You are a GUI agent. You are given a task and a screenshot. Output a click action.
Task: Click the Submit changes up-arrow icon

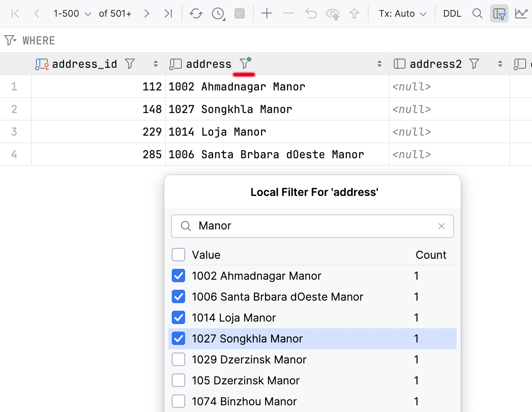point(354,14)
